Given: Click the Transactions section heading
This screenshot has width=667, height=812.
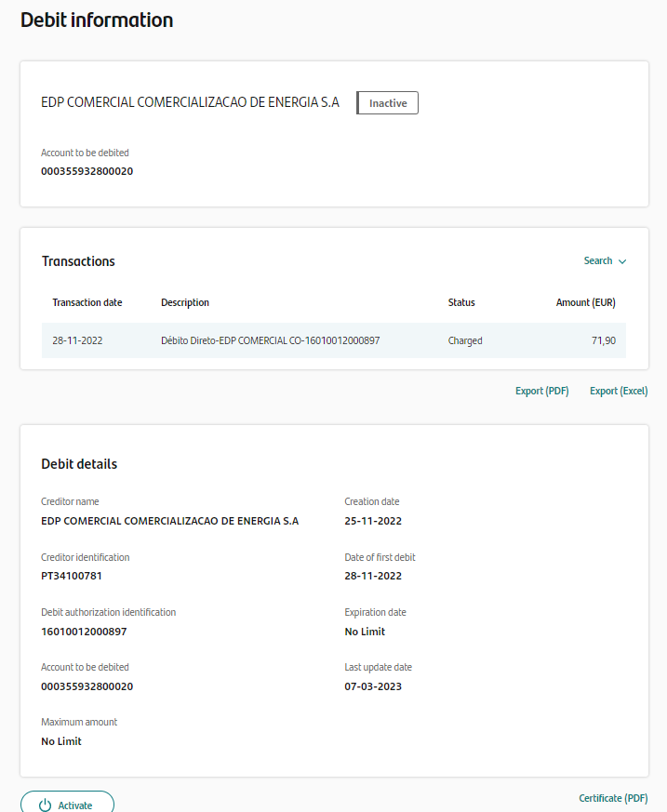Looking at the screenshot, I should click(78, 261).
